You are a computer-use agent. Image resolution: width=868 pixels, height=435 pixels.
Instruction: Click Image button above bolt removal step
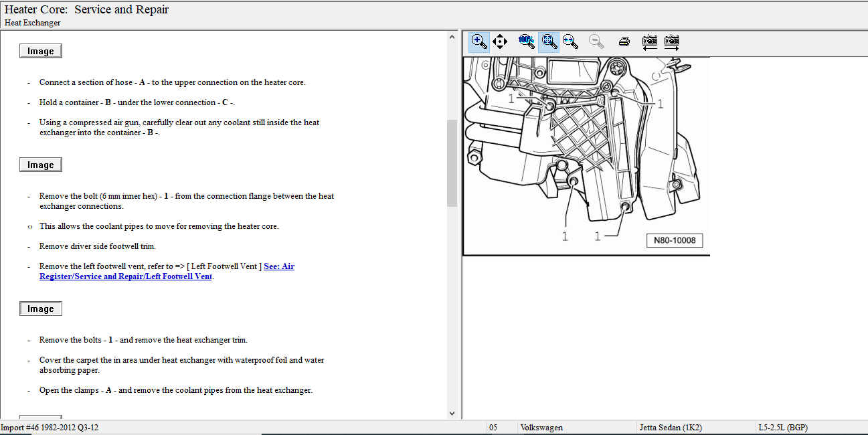(41, 165)
